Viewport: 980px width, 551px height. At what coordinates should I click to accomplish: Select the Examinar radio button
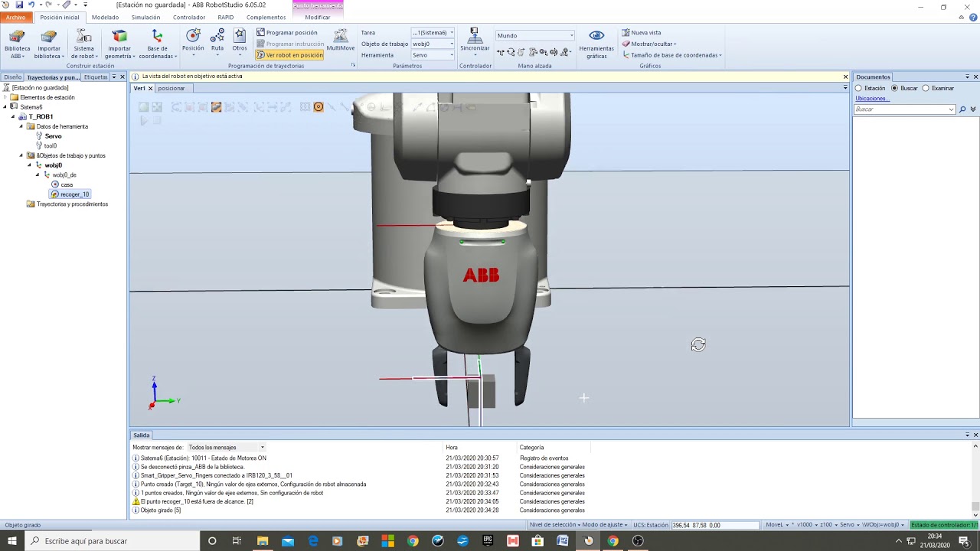(926, 88)
